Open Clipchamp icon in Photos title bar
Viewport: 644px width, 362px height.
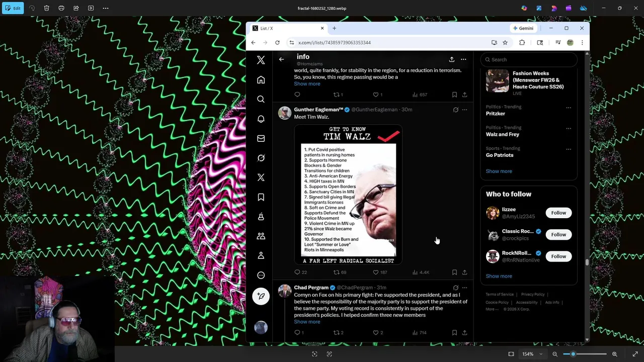[569, 8]
